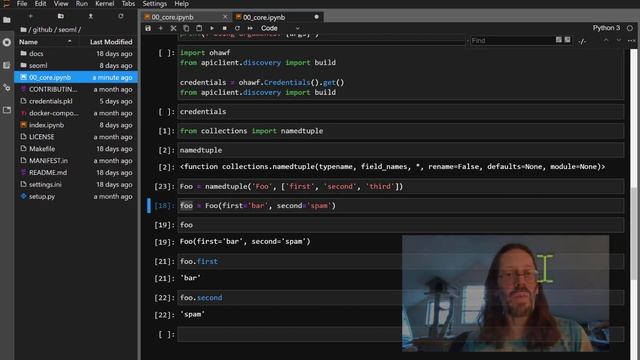Run the selected cell with the play icon

pyautogui.click(x=212, y=28)
